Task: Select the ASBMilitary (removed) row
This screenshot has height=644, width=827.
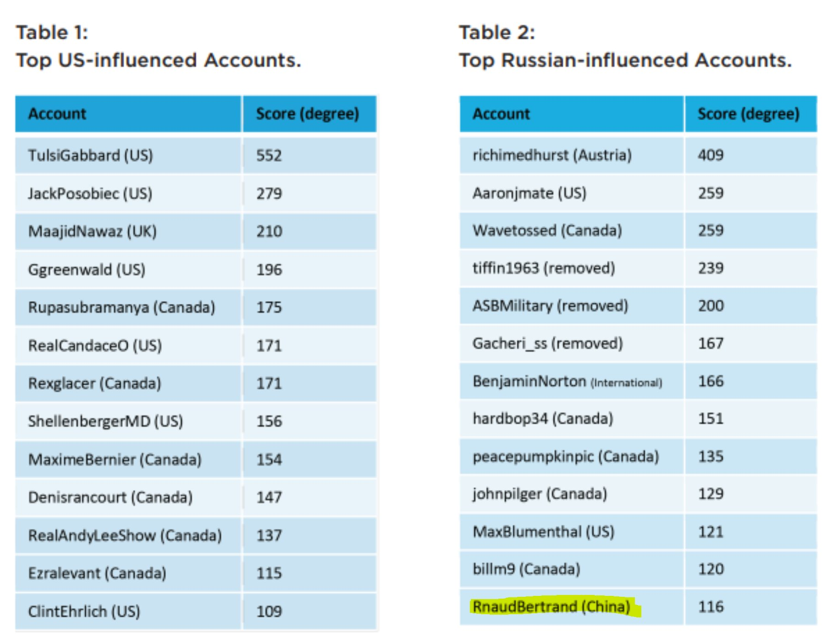Action: (x=550, y=306)
